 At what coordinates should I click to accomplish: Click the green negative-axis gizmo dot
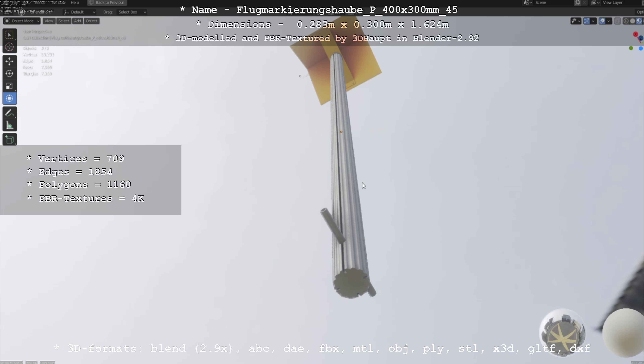coord(631,48)
